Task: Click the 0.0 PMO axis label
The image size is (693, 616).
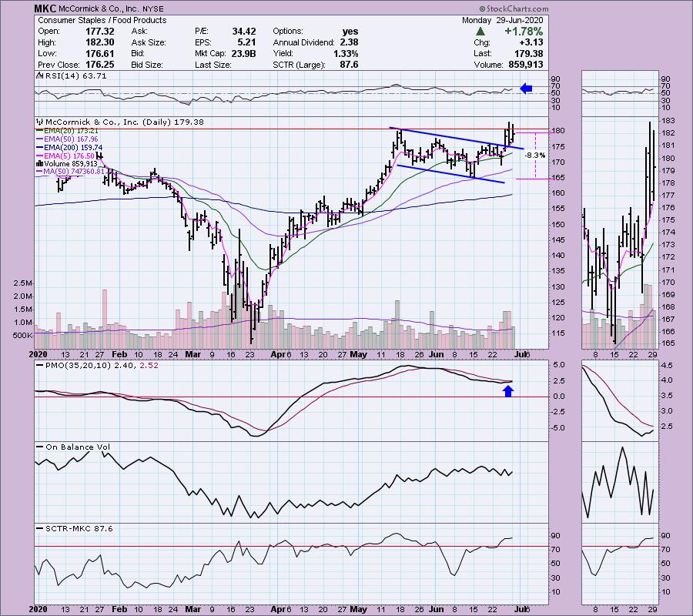Action: coord(559,397)
